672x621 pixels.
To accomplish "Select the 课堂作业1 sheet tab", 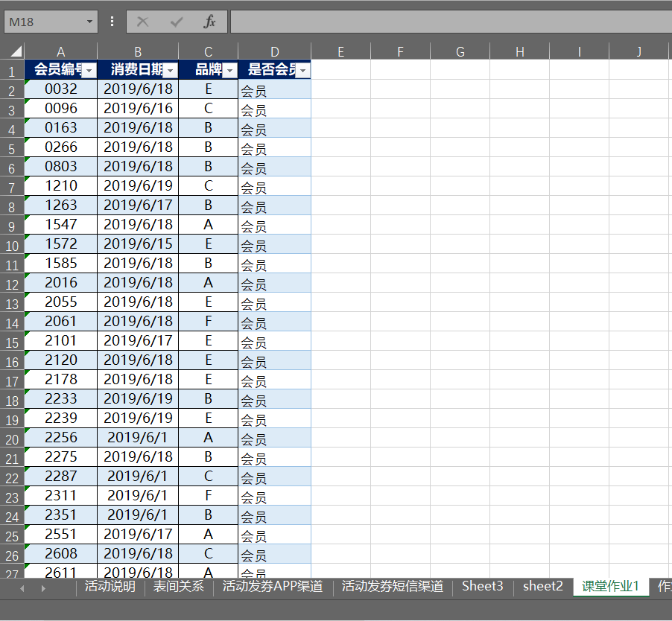I will [610, 586].
